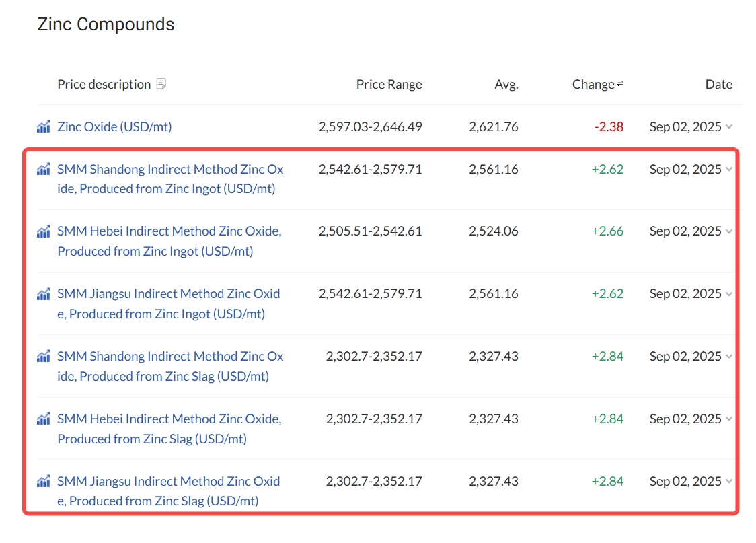Expand date chevron for Hebei Zinc Slag row
The image size is (756, 543).
pyautogui.click(x=729, y=419)
